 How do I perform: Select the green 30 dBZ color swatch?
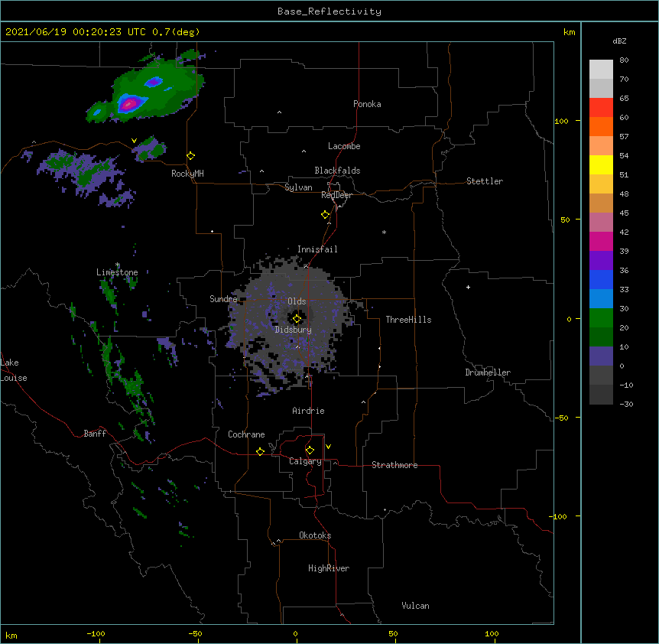click(601, 318)
